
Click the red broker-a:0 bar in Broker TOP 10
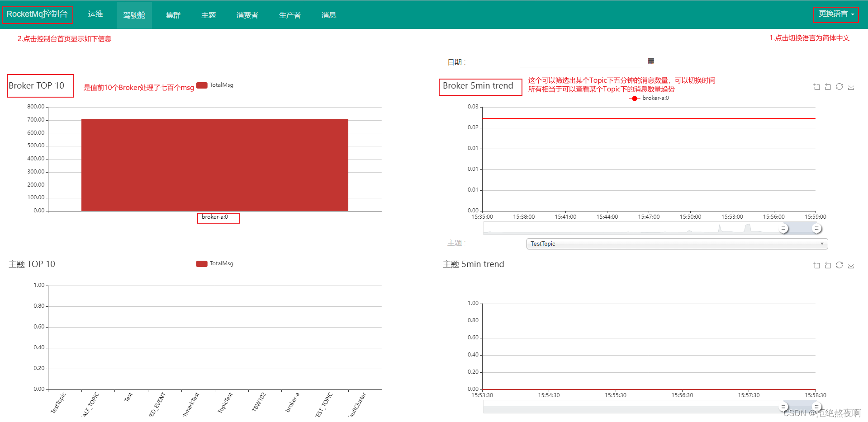(215, 165)
